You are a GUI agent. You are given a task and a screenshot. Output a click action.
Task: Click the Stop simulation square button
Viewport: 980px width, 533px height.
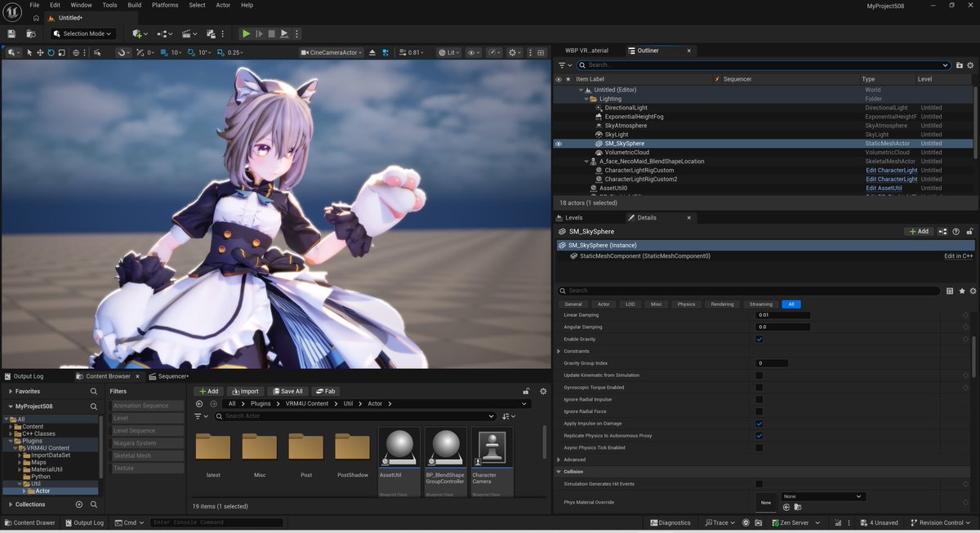(x=272, y=33)
